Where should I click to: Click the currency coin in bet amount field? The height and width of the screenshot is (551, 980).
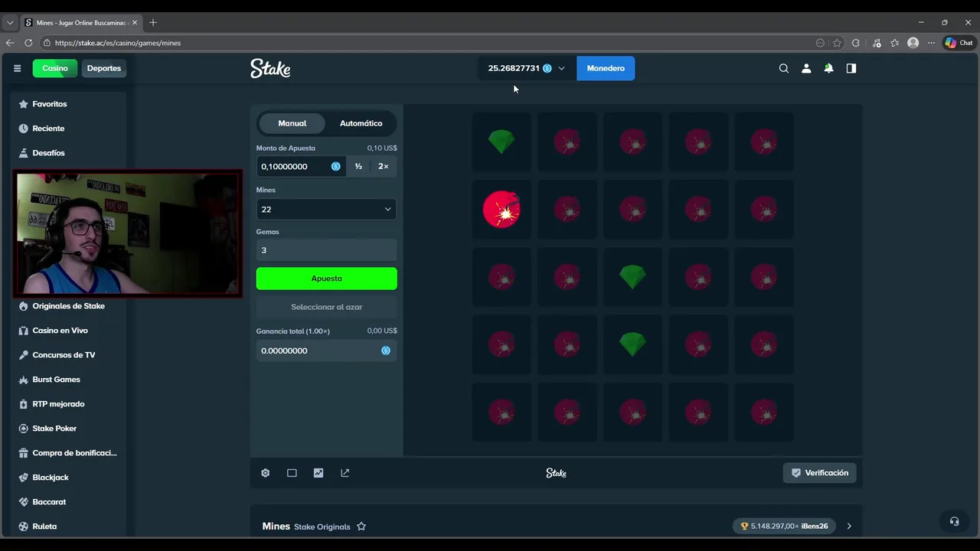coord(335,166)
